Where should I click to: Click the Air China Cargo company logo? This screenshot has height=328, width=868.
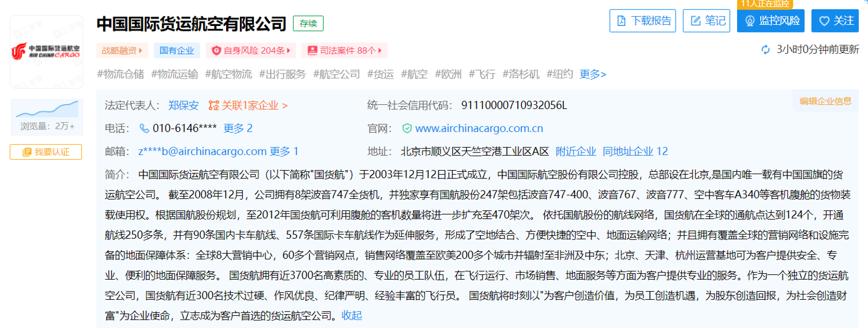46,52
